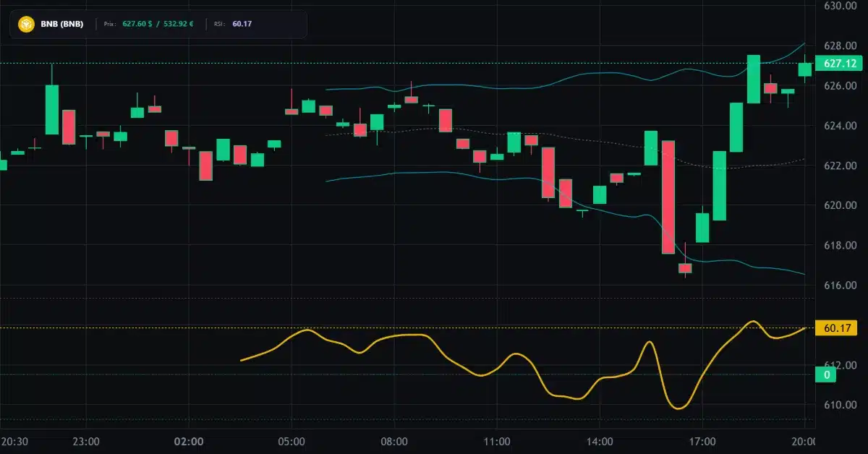
Task: Click the yellow RSI value badge 60.17
Action: (x=835, y=328)
